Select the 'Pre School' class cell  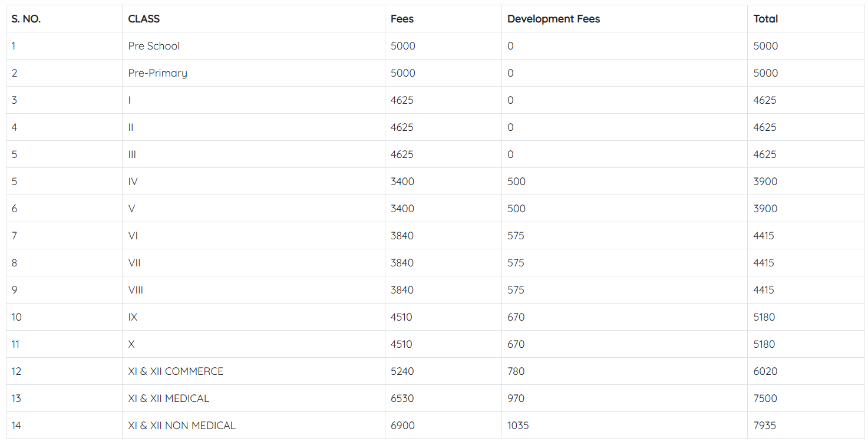(x=154, y=46)
